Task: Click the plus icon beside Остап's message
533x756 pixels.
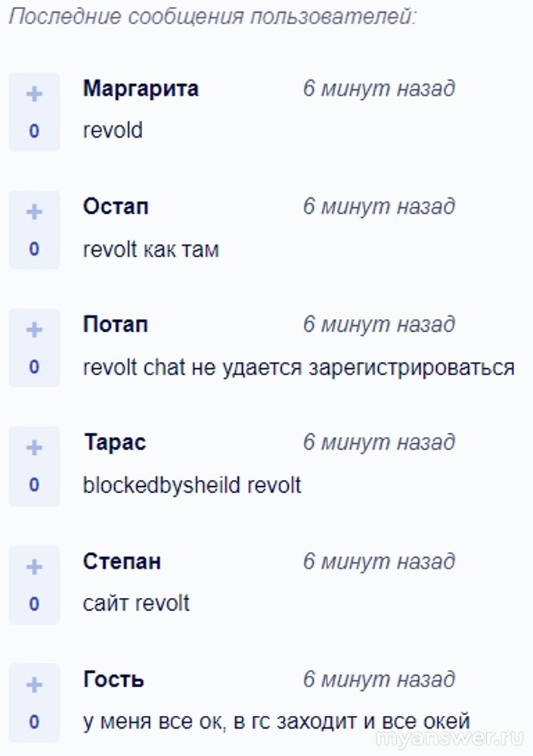Action: [34, 212]
